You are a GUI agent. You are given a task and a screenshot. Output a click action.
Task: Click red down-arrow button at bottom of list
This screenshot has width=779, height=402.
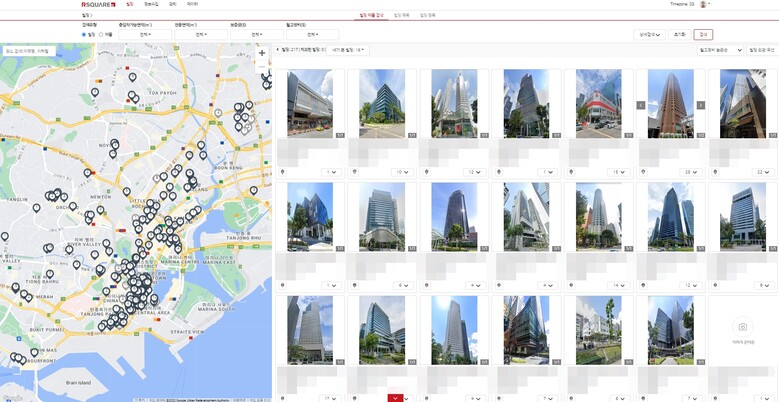[x=397, y=397]
